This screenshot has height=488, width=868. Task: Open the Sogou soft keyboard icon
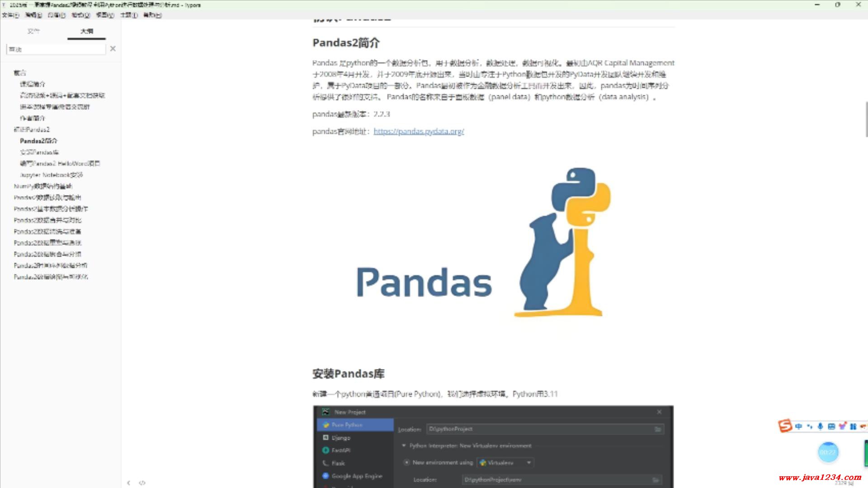pyautogui.click(x=831, y=426)
